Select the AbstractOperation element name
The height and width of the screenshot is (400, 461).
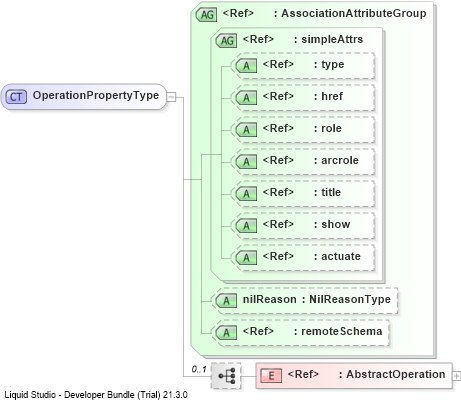click(396, 374)
